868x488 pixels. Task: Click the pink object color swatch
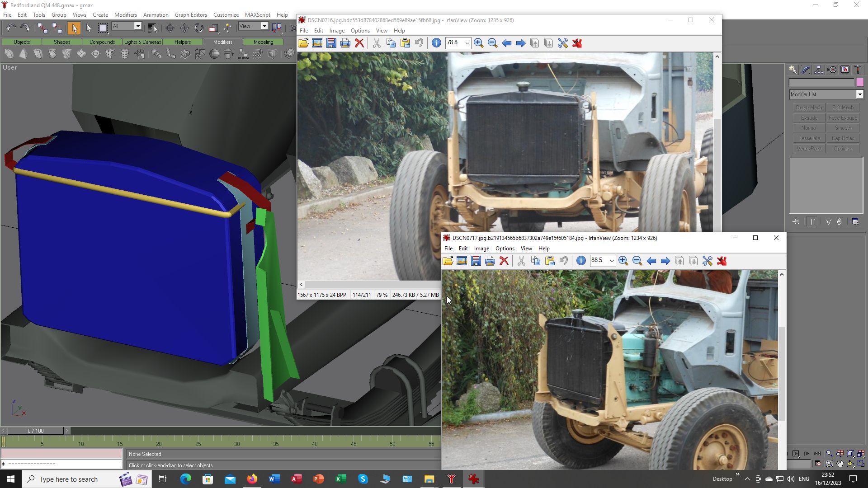tap(860, 82)
